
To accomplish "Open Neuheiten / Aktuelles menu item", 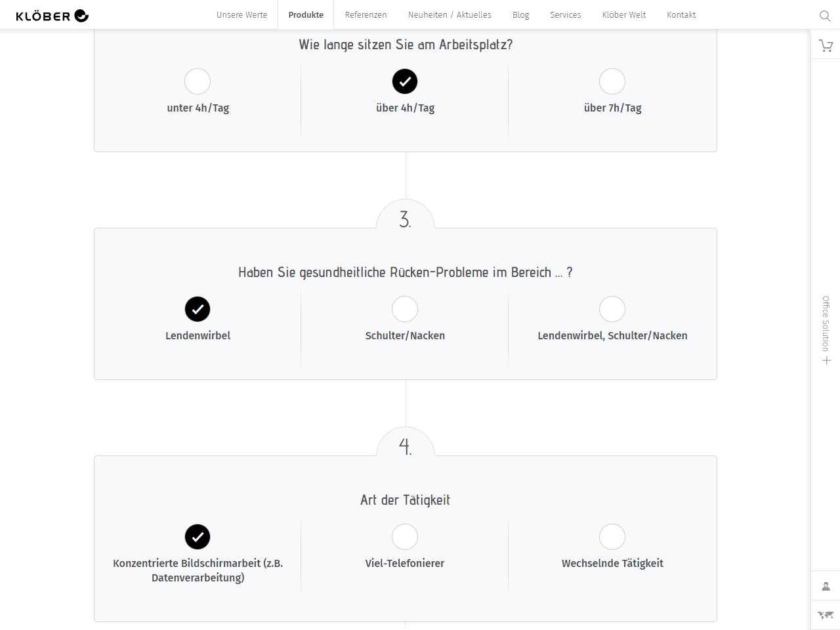I will (450, 14).
